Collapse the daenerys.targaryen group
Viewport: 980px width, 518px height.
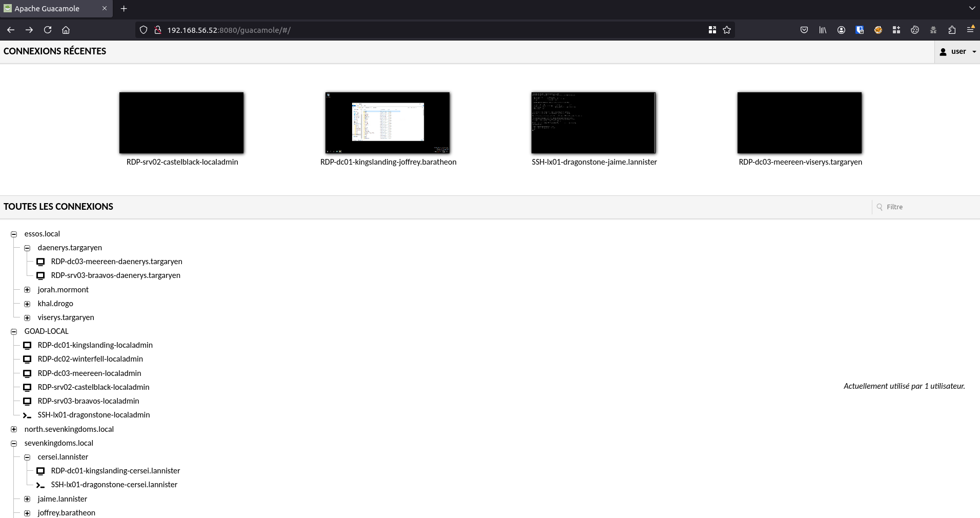click(27, 248)
